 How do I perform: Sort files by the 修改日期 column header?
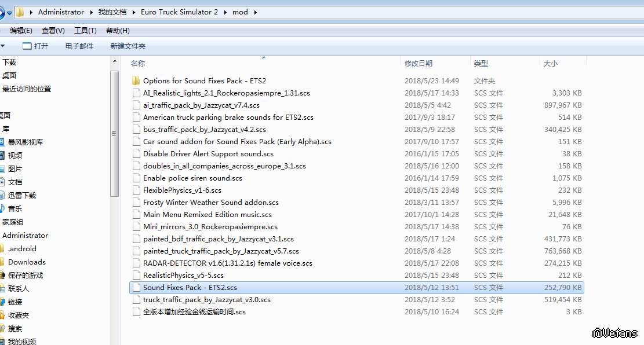coord(419,64)
